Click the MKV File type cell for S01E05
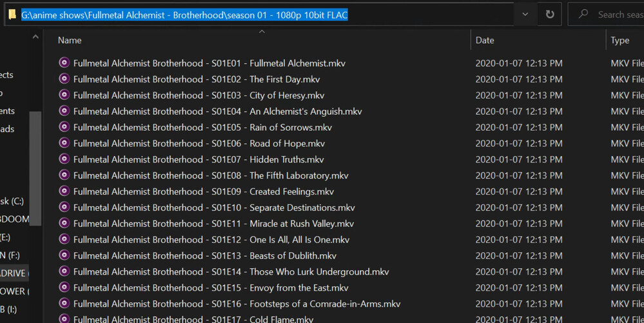 627,128
